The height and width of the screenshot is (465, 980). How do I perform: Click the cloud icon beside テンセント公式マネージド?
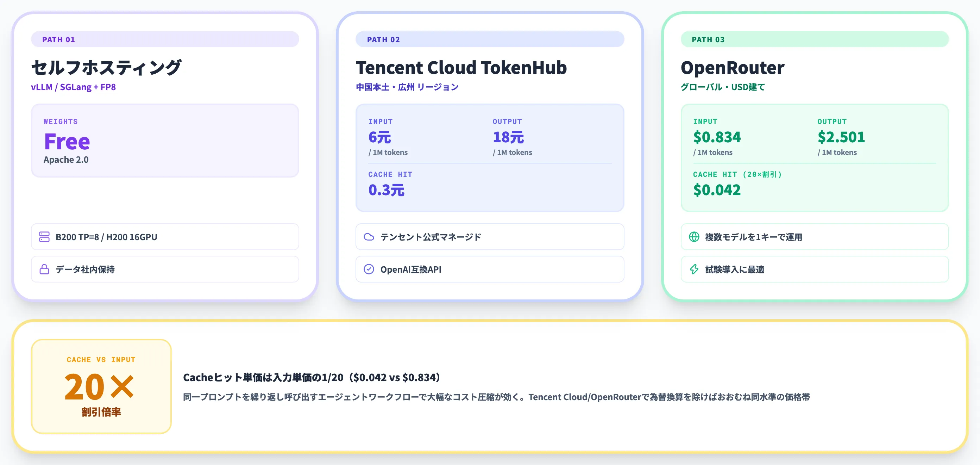[369, 237]
